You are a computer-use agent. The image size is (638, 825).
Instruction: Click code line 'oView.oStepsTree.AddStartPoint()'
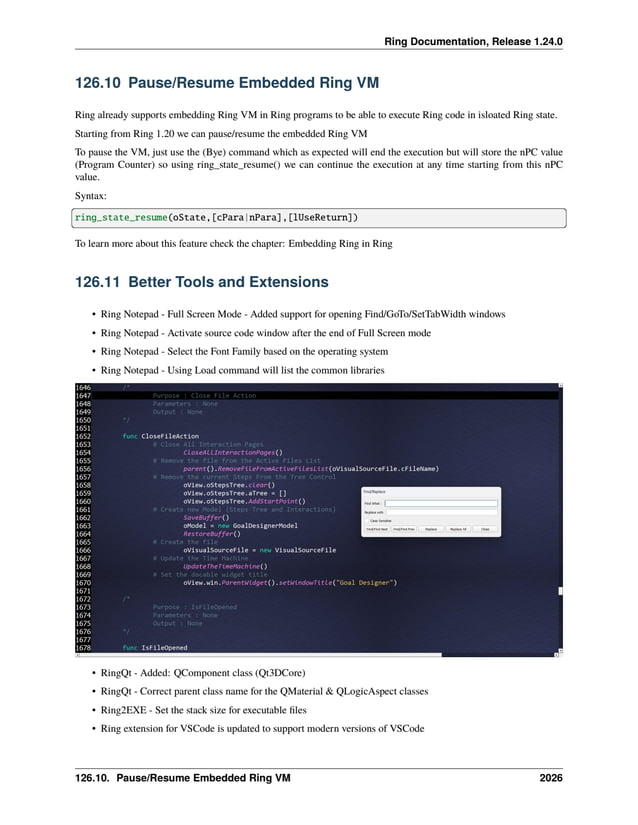[244, 501]
